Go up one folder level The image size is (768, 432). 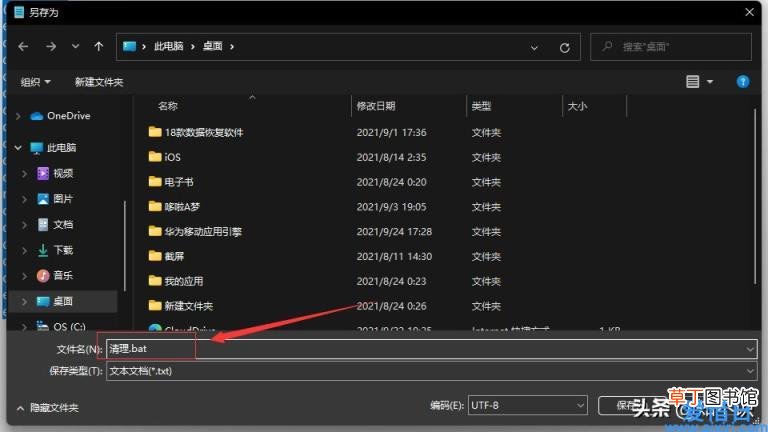99,47
